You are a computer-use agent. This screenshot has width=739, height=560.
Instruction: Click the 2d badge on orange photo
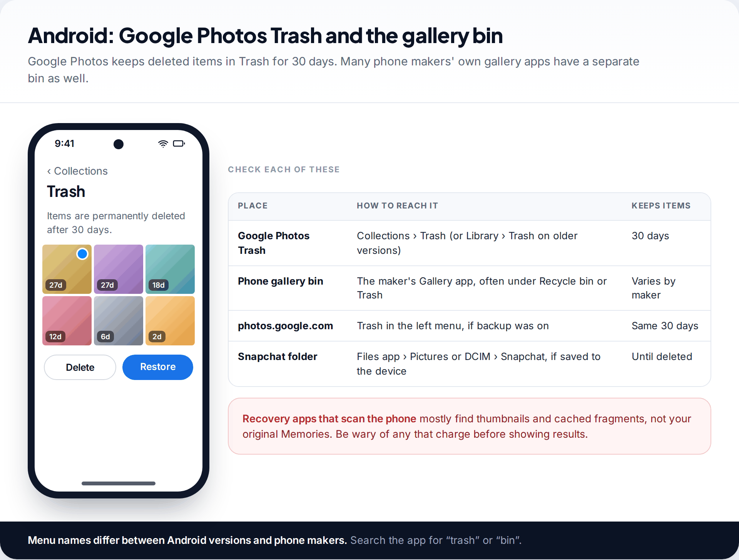157,337
